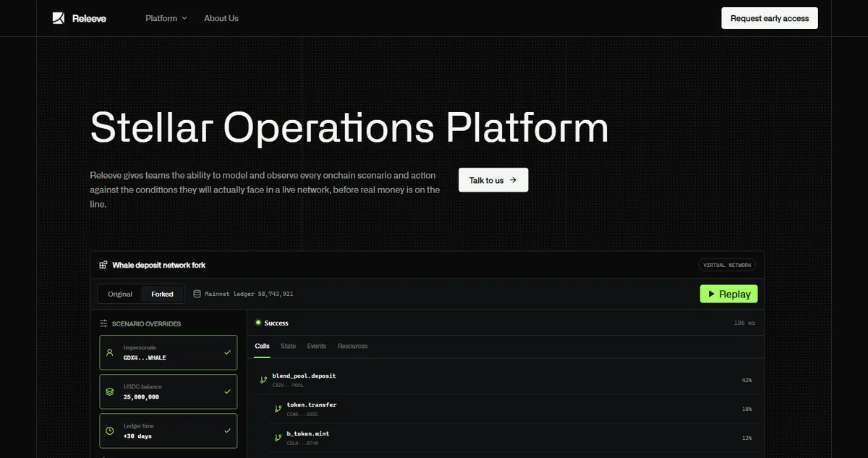Image resolution: width=868 pixels, height=458 pixels.
Task: Click the database icon beside Mainnet ledger
Action: [197, 294]
